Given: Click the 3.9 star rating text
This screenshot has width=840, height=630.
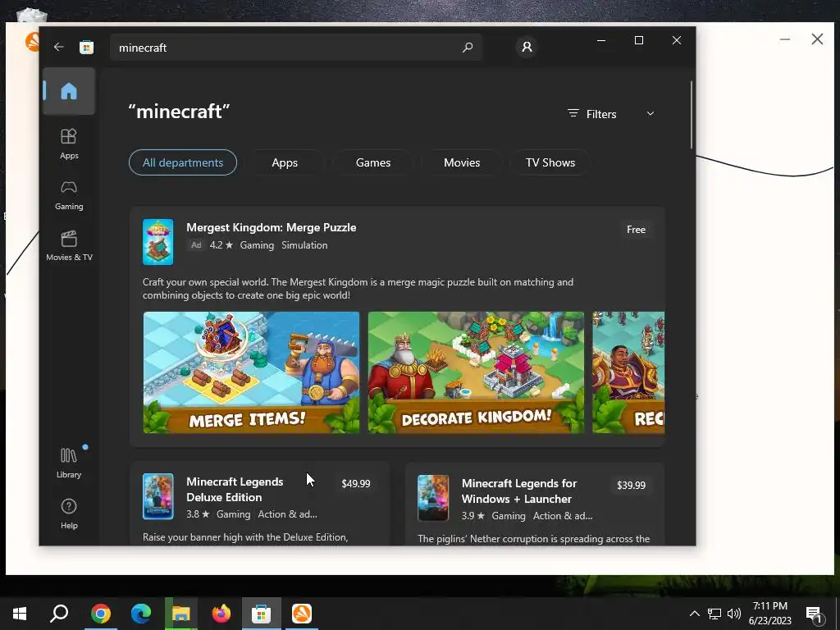Looking at the screenshot, I should coord(473,515).
